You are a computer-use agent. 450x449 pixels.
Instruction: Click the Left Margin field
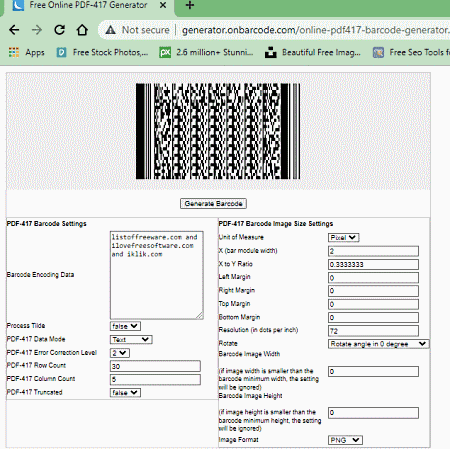coord(373,278)
